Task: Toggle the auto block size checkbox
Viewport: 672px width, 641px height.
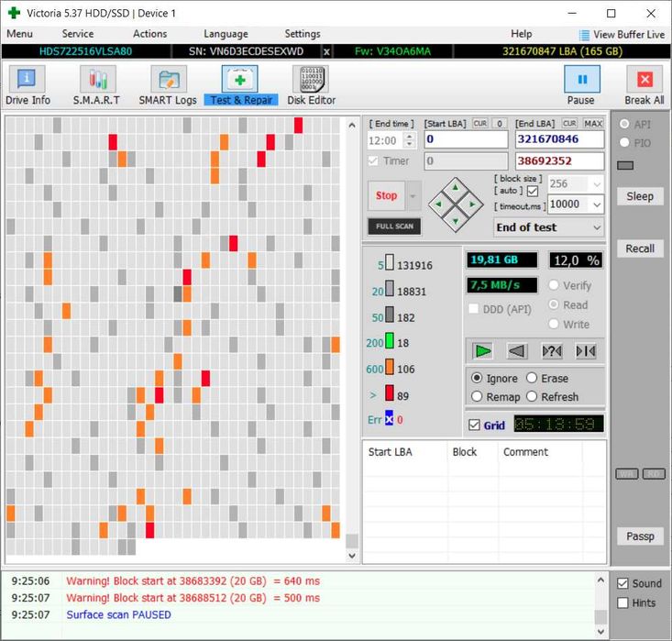Action: (x=533, y=191)
